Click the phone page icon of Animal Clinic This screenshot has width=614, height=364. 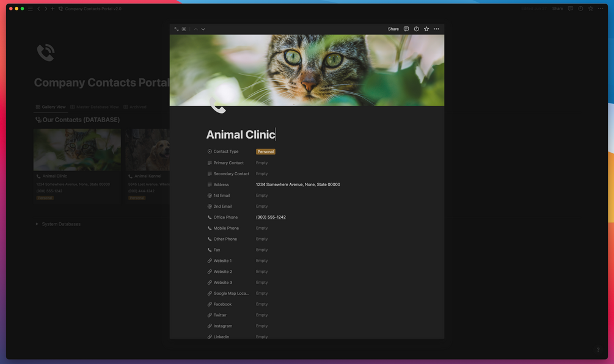217,106
